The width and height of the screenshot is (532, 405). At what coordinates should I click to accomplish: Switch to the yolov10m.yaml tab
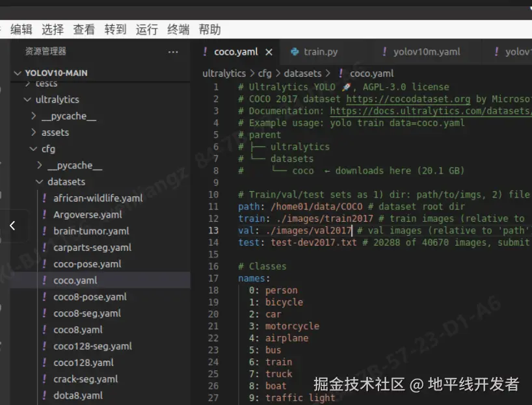tap(426, 52)
